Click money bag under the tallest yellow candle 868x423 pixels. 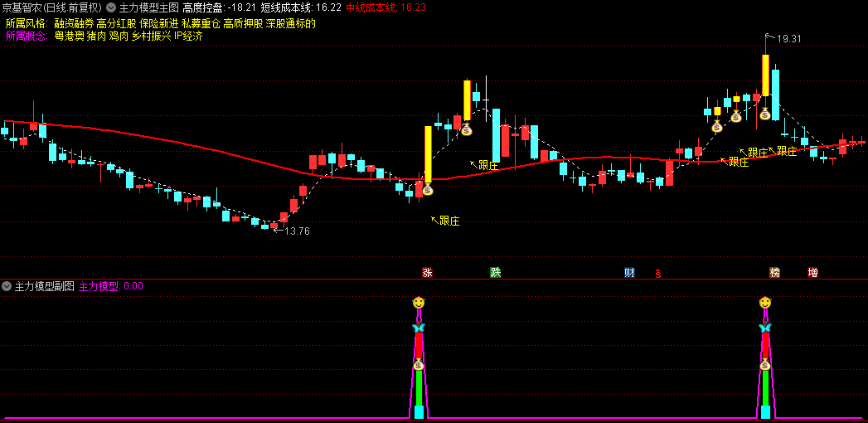coord(427,189)
